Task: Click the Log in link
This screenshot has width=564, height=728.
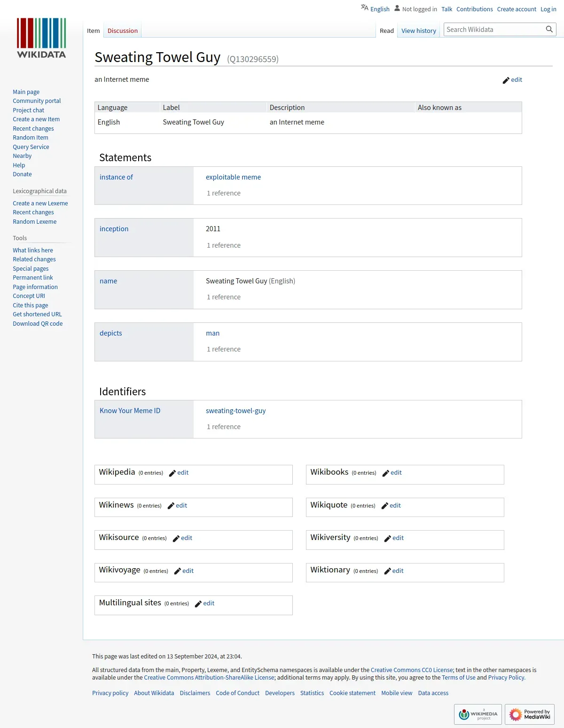Action: tap(548, 9)
